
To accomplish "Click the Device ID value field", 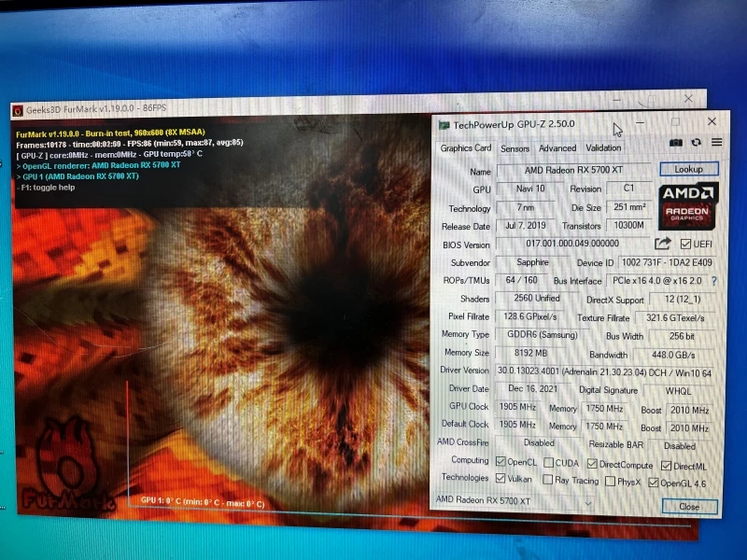I will click(x=667, y=262).
